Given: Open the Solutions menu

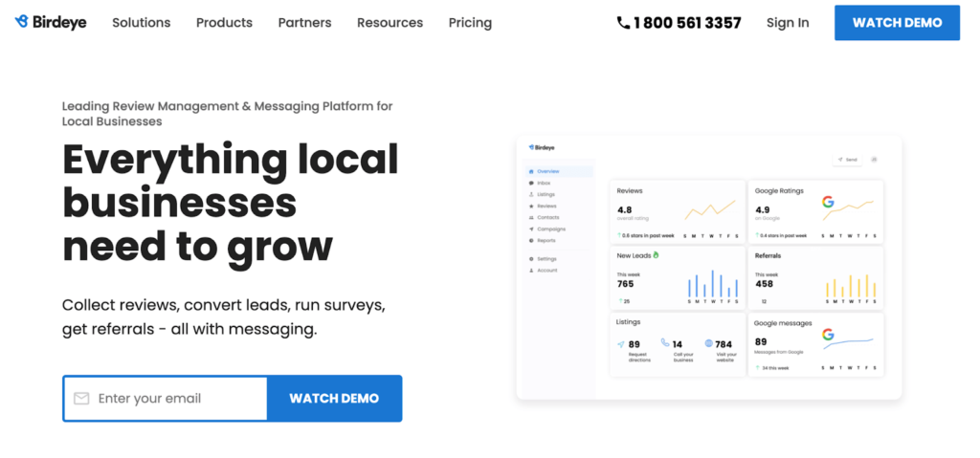Looking at the screenshot, I should [142, 23].
